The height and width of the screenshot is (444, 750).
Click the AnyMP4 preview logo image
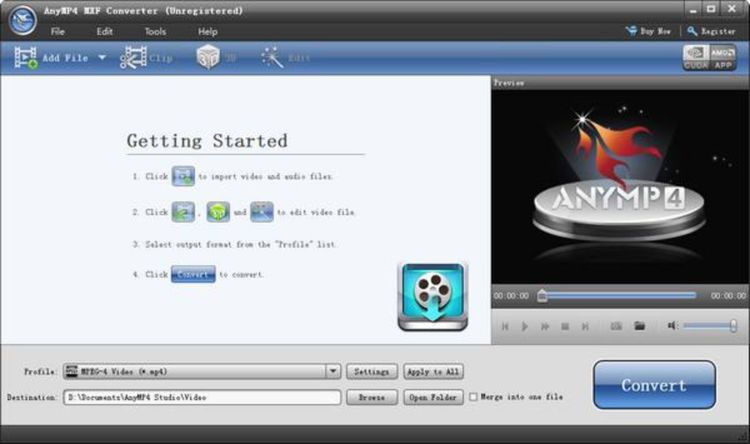click(x=620, y=187)
